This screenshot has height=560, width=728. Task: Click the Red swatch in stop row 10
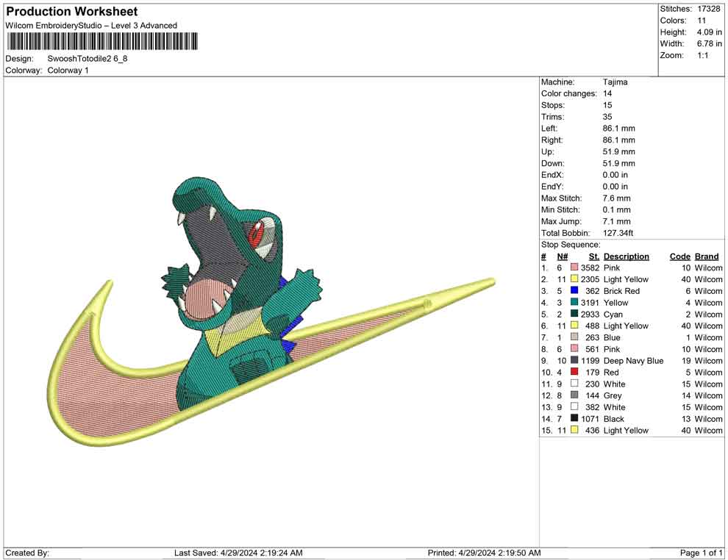click(x=574, y=372)
